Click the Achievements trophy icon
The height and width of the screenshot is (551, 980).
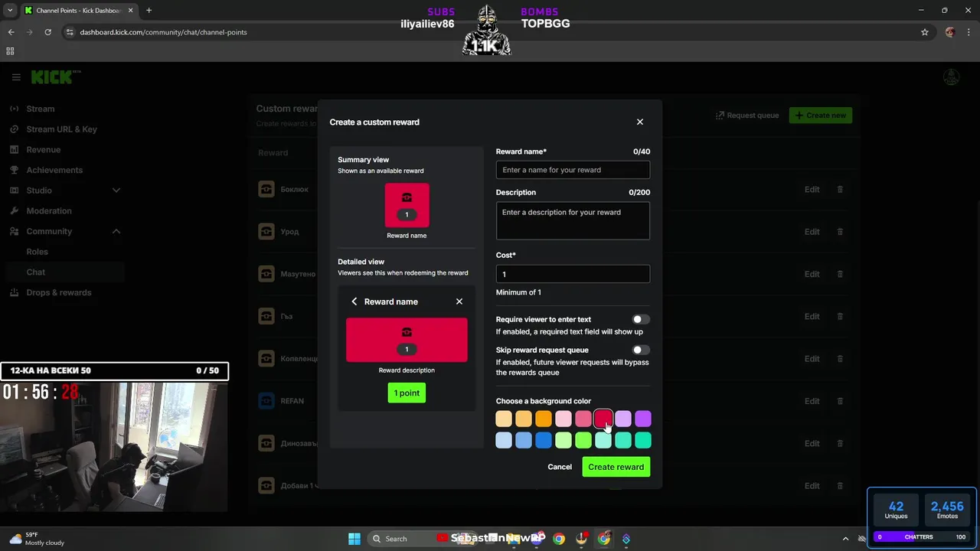pos(14,170)
